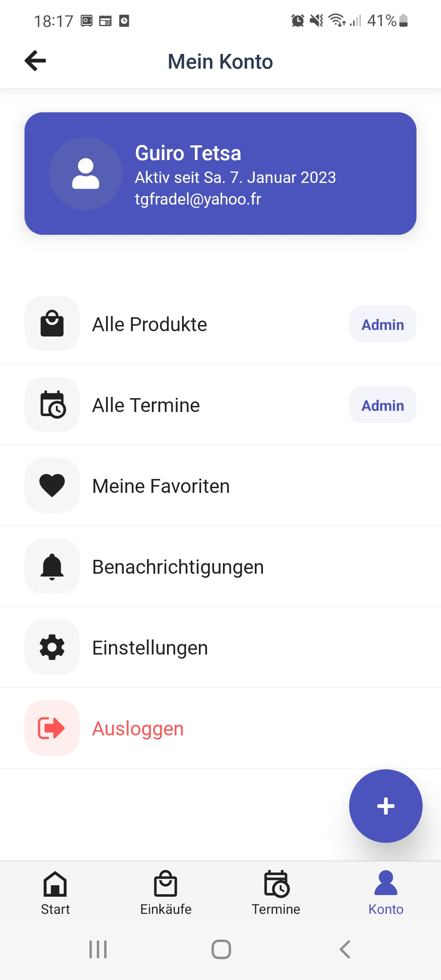The image size is (441, 980).
Task: Tap the calendar clock icon for Alle Termine
Action: pos(52,404)
